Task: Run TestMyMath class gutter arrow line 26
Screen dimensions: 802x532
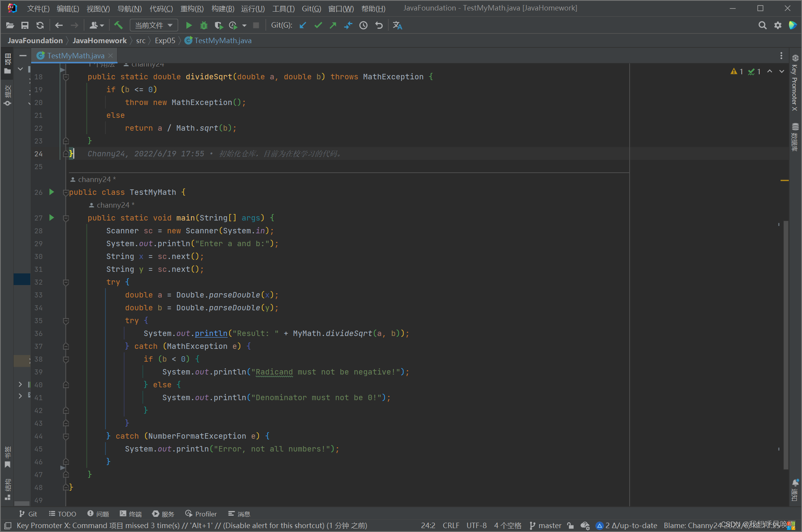Action: (51, 192)
